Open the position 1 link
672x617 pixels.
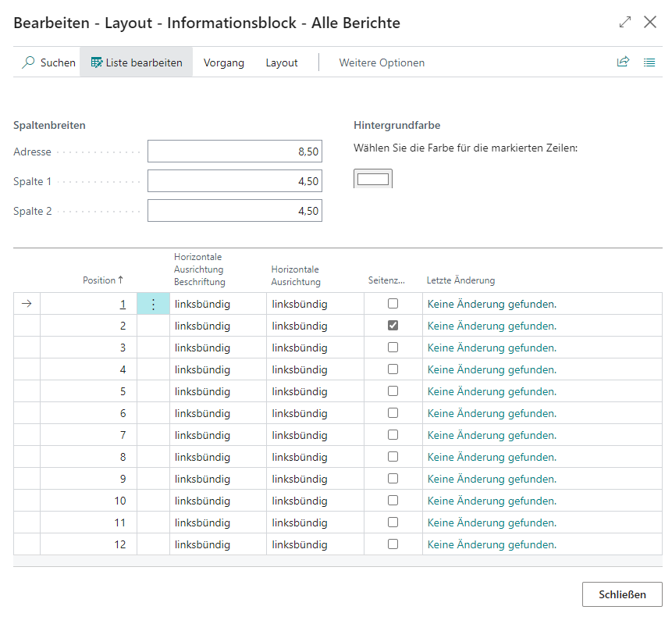pos(122,304)
